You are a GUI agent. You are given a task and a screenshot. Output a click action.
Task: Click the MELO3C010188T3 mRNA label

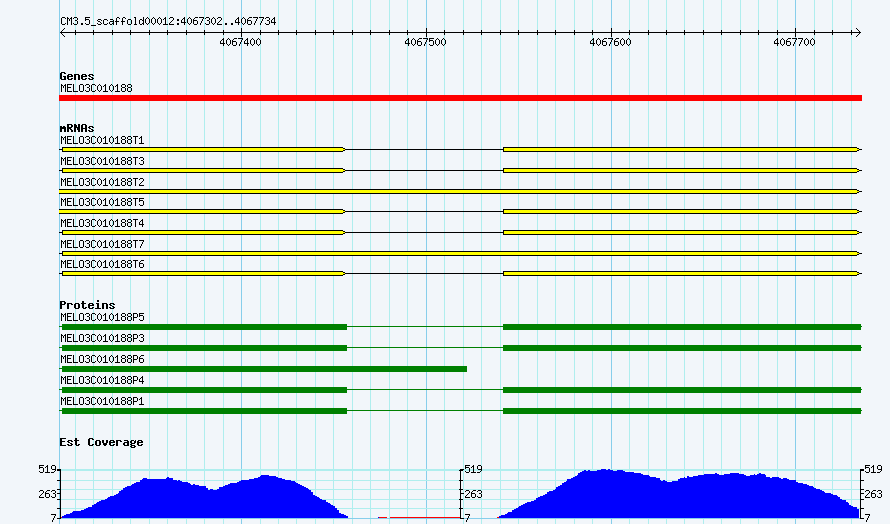click(102, 161)
